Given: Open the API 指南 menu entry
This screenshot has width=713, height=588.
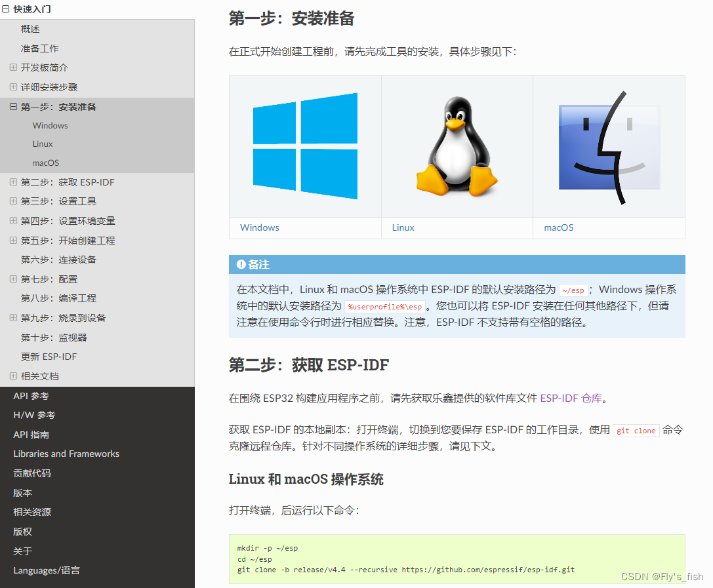Looking at the screenshot, I should [x=31, y=435].
